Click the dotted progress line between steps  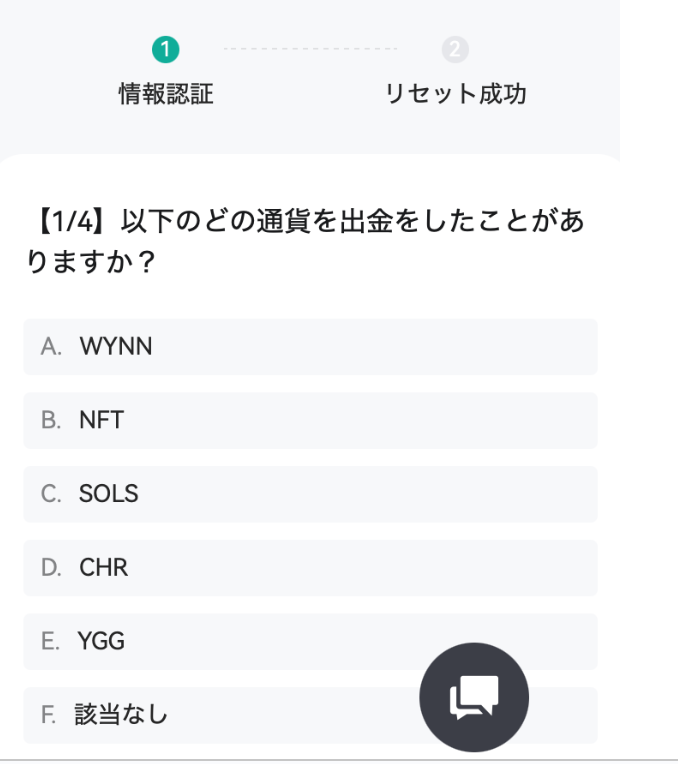310,49
